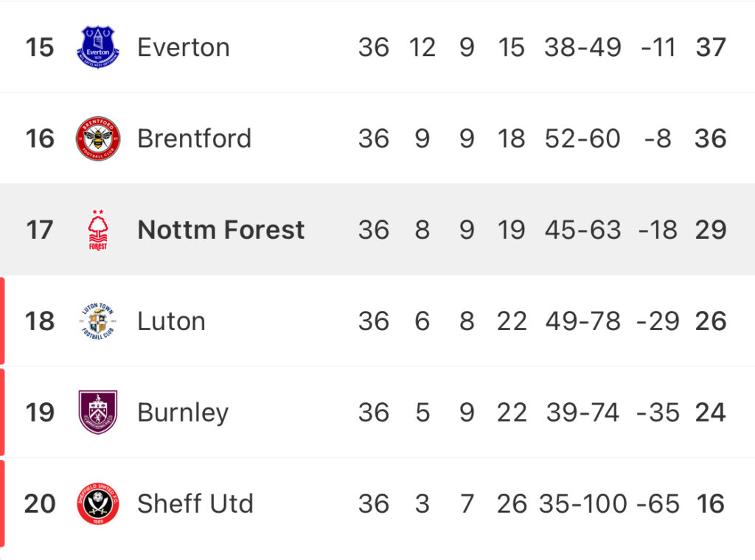Open the Sheff Utd team name
This screenshot has height=560, width=755.
[195, 504]
